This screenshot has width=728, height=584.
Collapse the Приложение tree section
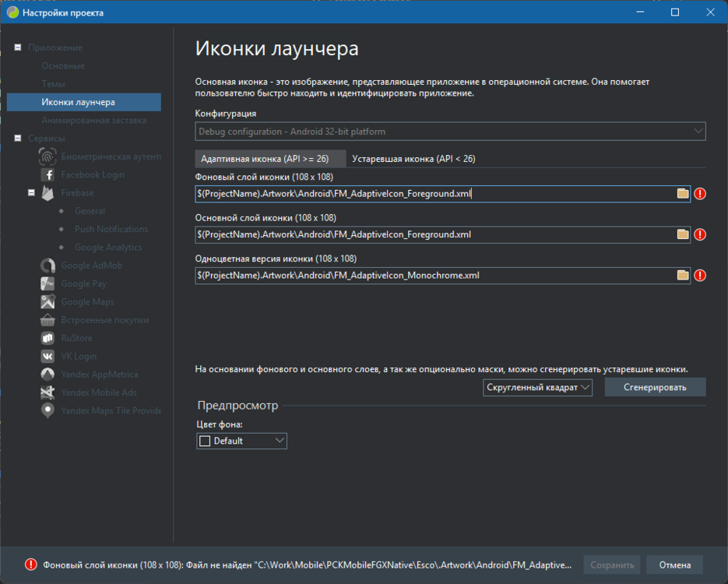click(x=18, y=47)
